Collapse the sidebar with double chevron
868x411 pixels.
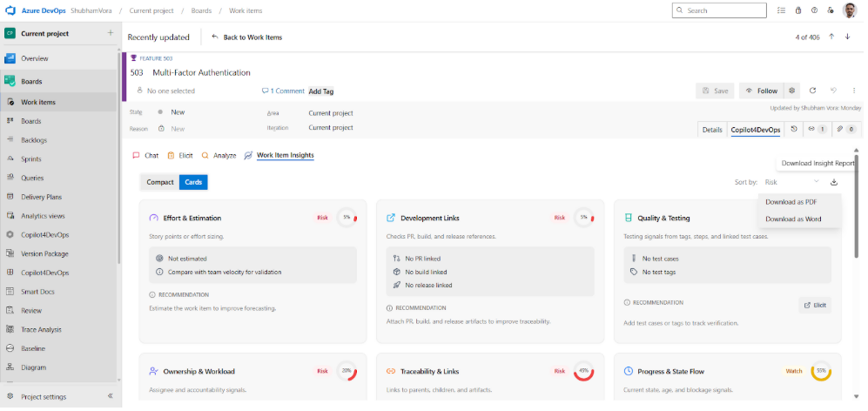click(x=111, y=396)
